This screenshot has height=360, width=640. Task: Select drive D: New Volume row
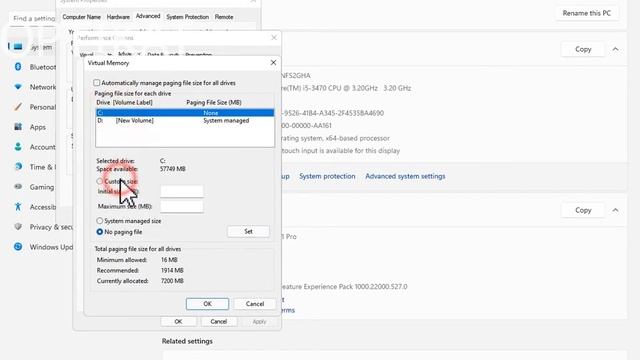185,120
